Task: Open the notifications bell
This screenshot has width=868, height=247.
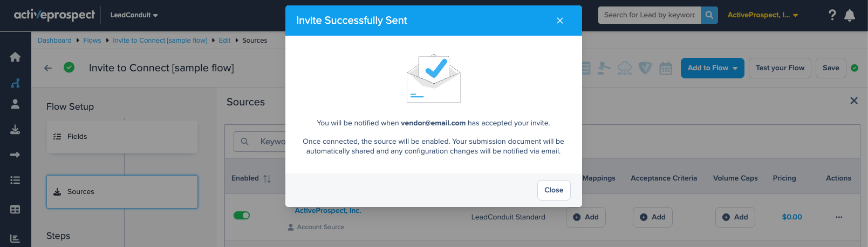Action: 850,15
